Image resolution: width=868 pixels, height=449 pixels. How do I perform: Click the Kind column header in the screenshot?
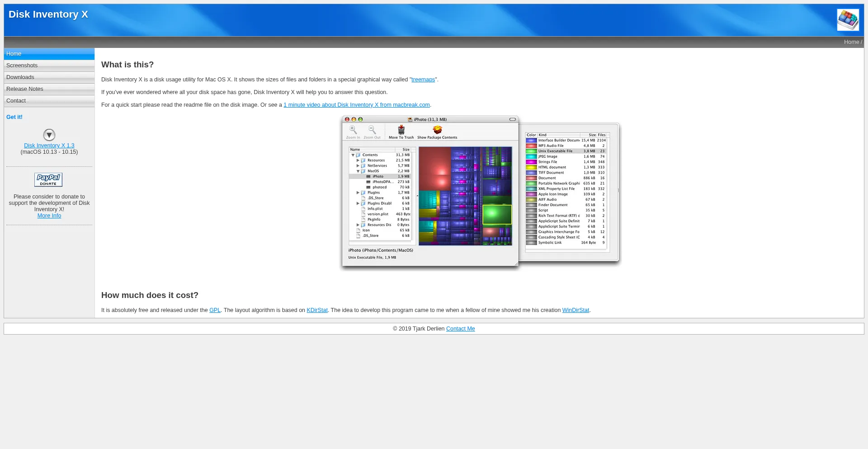tap(559, 135)
